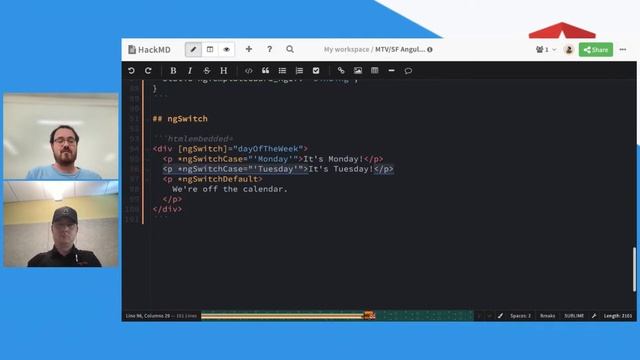Viewport: 640px width, 360px height.
Task: Click the ngSwitchCase Monday code line
Action: (x=273, y=159)
